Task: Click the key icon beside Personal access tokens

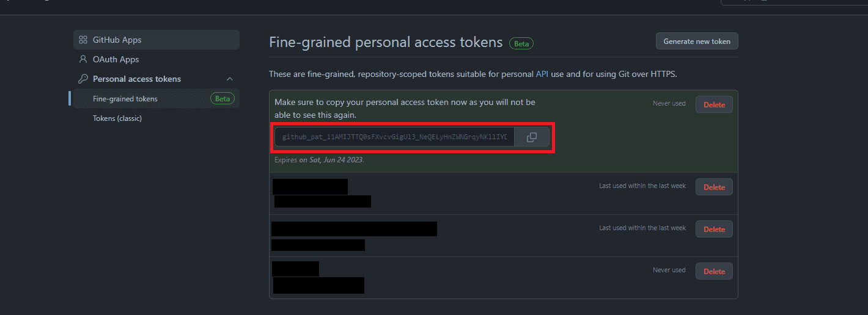Action: [83, 79]
